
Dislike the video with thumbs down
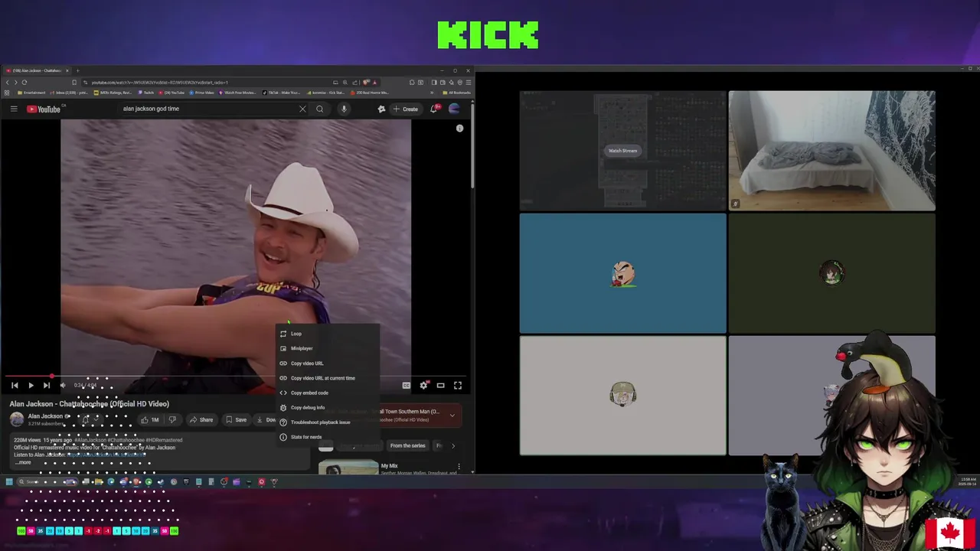pyautogui.click(x=172, y=419)
